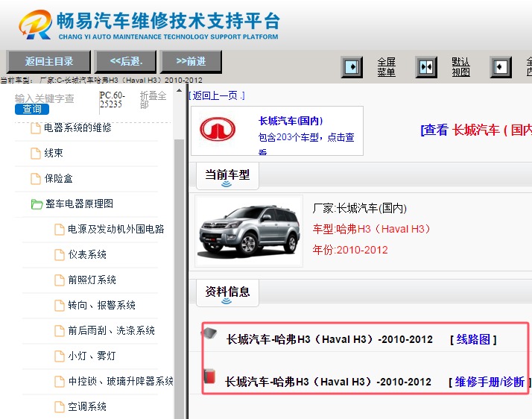Collapse the 整车电器原理图 tree node

(79, 204)
